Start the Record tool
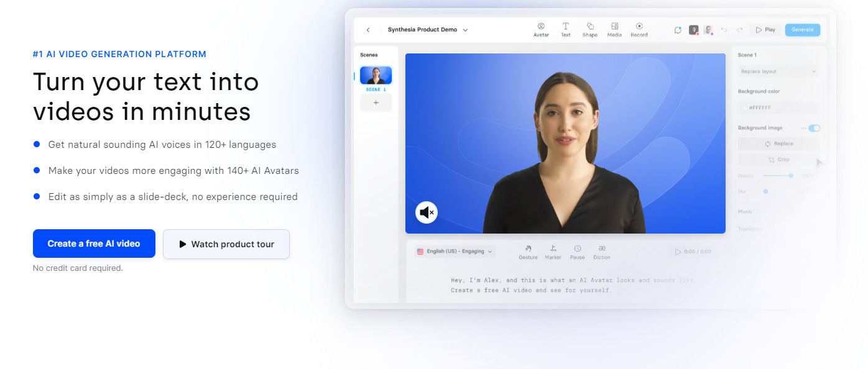The image size is (868, 369). point(639,30)
